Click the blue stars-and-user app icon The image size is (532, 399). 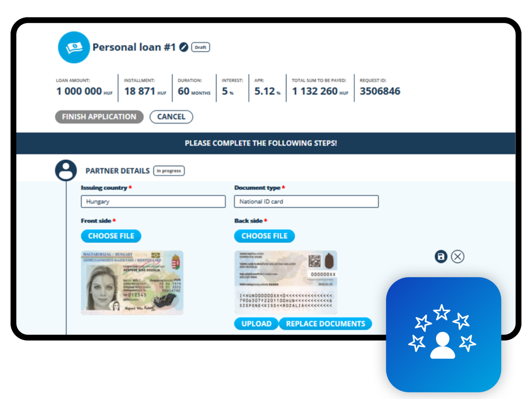pyautogui.click(x=443, y=334)
